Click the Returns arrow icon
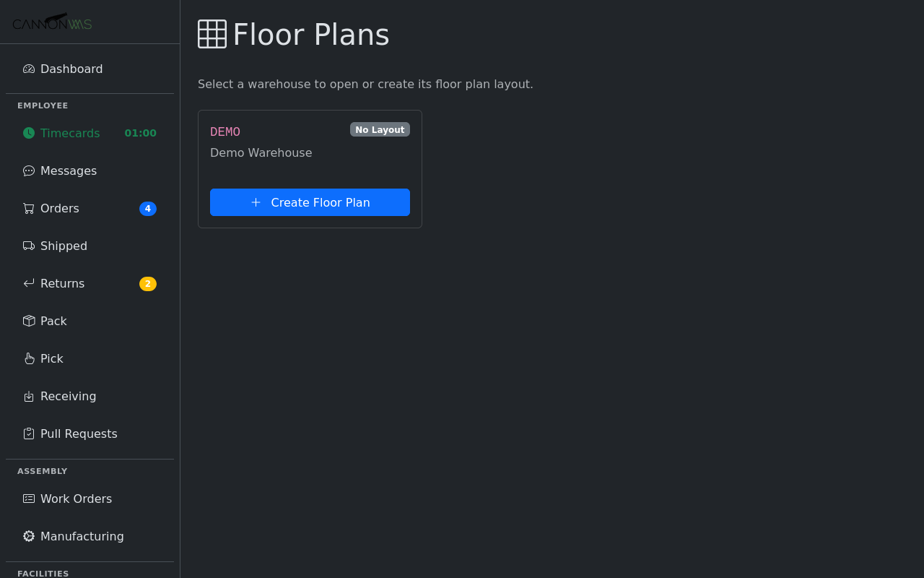This screenshot has width=924, height=578. pos(28,283)
